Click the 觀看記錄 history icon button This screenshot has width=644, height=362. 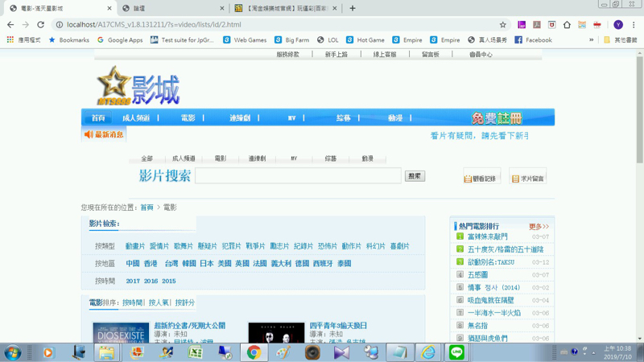pyautogui.click(x=481, y=177)
